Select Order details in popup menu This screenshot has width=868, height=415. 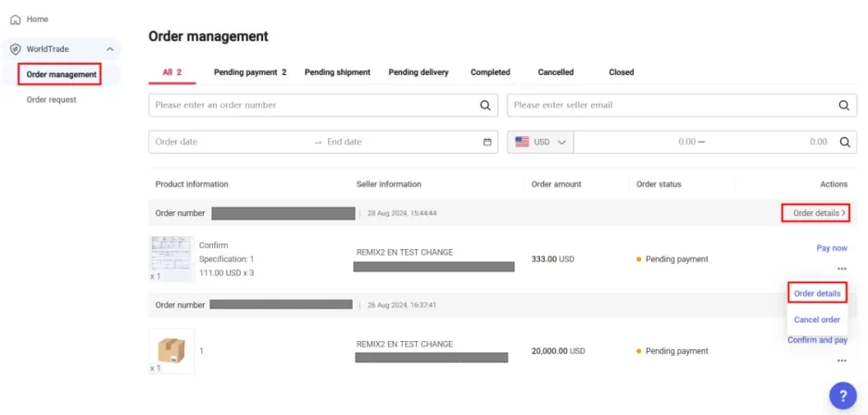pos(817,294)
